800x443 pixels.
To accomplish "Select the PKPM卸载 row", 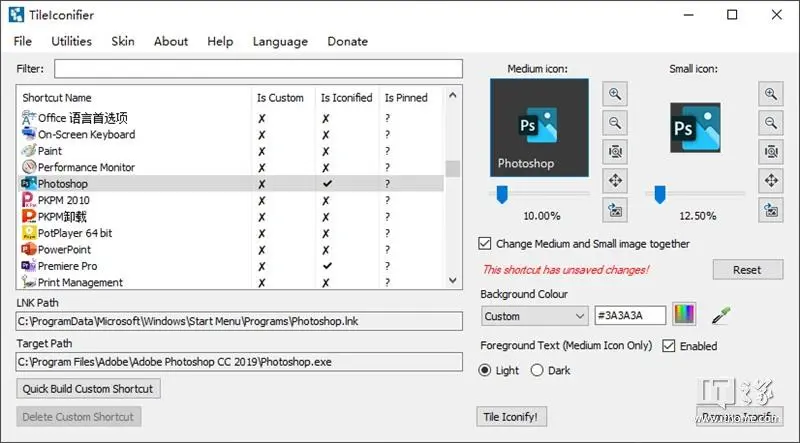I will tap(231, 216).
